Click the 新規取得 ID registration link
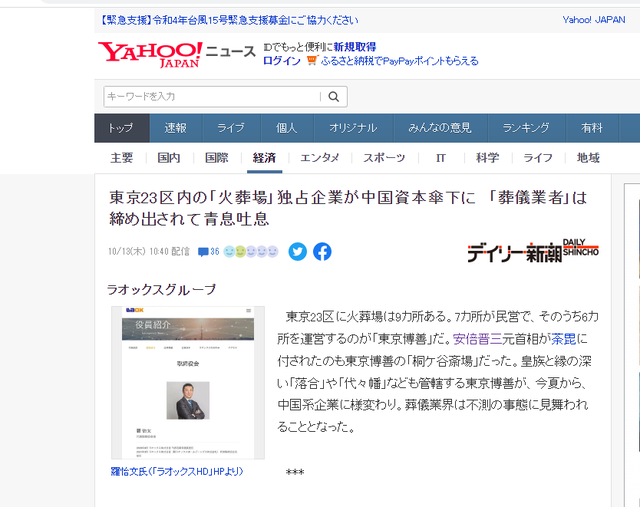 (x=355, y=47)
